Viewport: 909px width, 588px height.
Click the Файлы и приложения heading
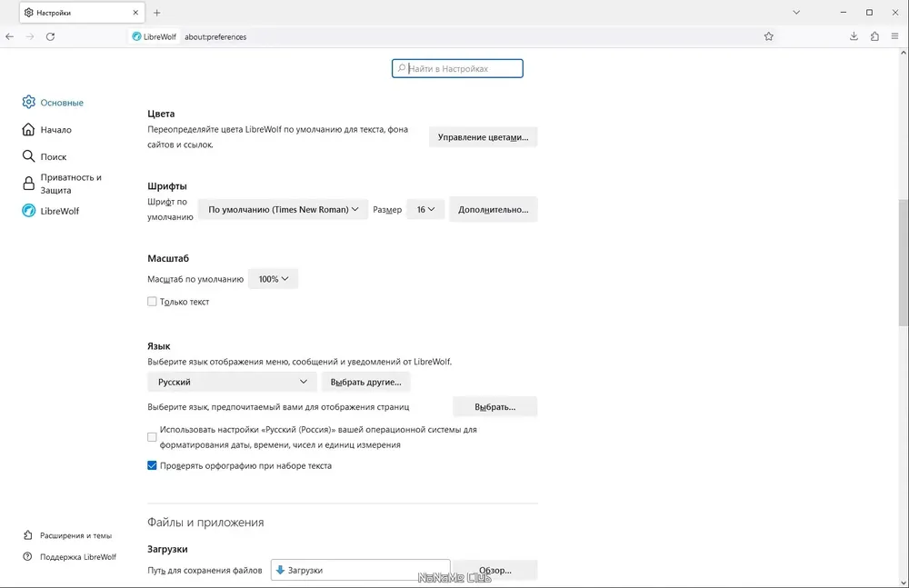click(x=205, y=523)
